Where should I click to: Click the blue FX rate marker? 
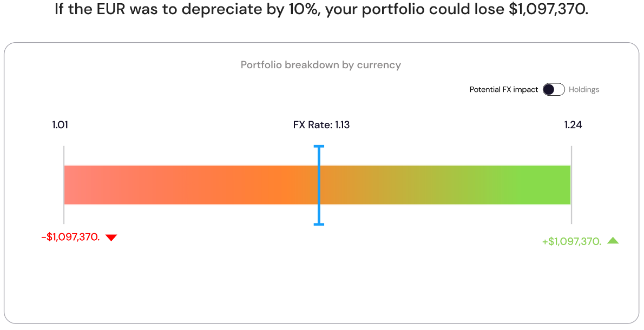click(x=319, y=185)
